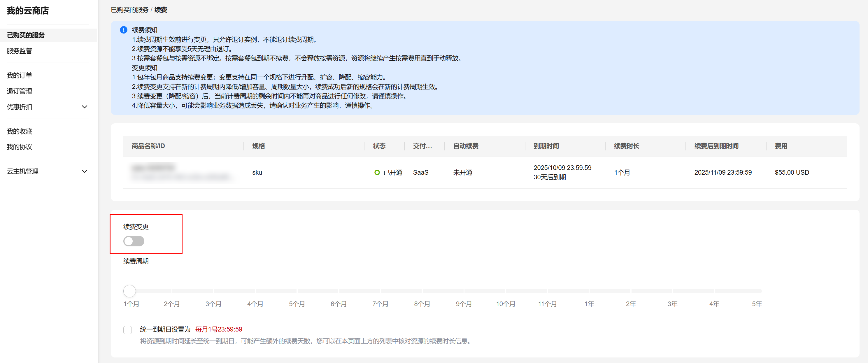The image size is (868, 363).
Task: Open 我的收藏 in the sidebar
Action: pyautogui.click(x=20, y=131)
